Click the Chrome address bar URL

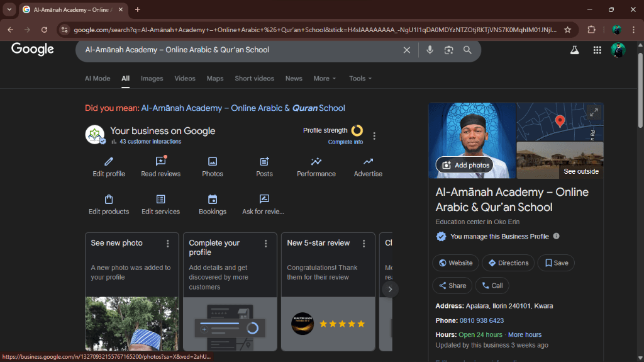314,30
